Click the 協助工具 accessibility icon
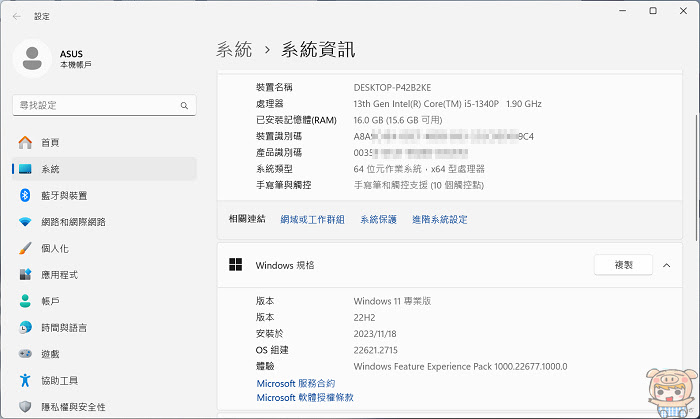Image resolution: width=700 pixels, height=419 pixels. point(25,380)
